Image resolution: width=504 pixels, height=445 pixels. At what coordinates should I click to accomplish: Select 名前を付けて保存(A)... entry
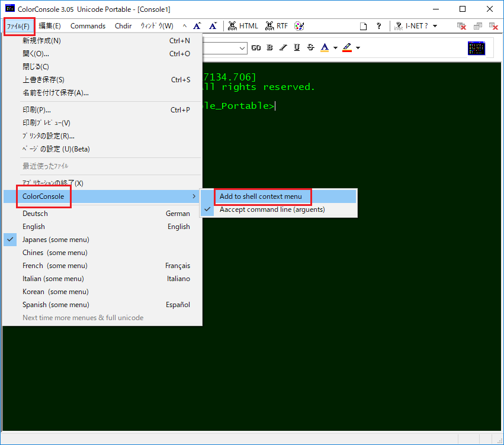pos(103,93)
